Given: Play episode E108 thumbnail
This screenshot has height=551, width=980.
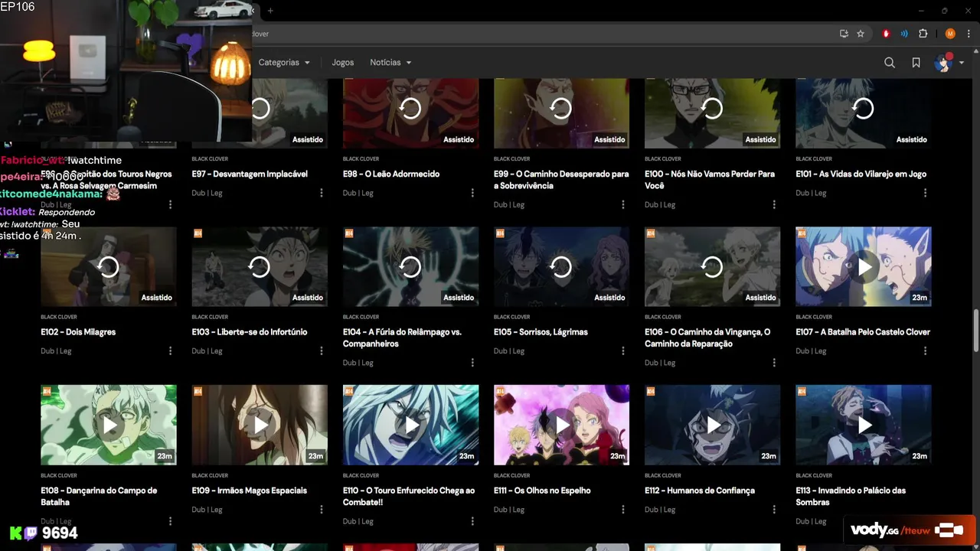Looking at the screenshot, I should pos(109,425).
